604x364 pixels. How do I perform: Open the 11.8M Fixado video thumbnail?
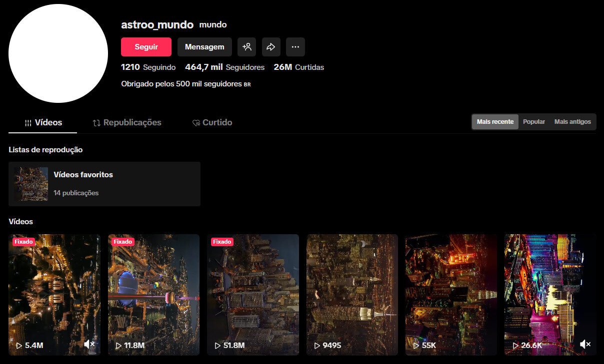tap(153, 295)
